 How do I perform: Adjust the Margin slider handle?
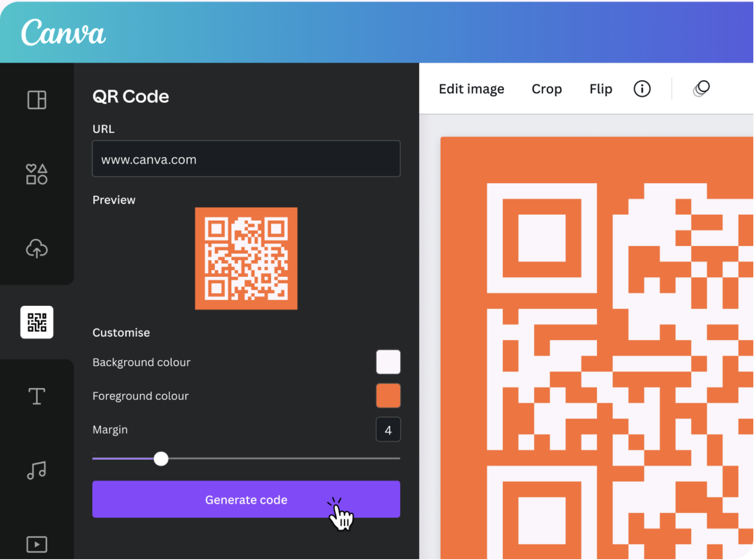click(x=161, y=459)
